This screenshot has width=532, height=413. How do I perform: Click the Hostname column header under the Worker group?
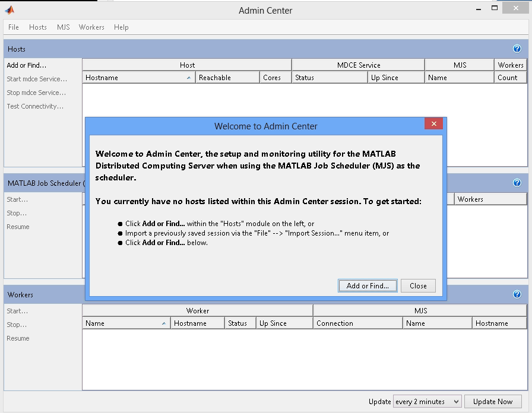click(198, 323)
